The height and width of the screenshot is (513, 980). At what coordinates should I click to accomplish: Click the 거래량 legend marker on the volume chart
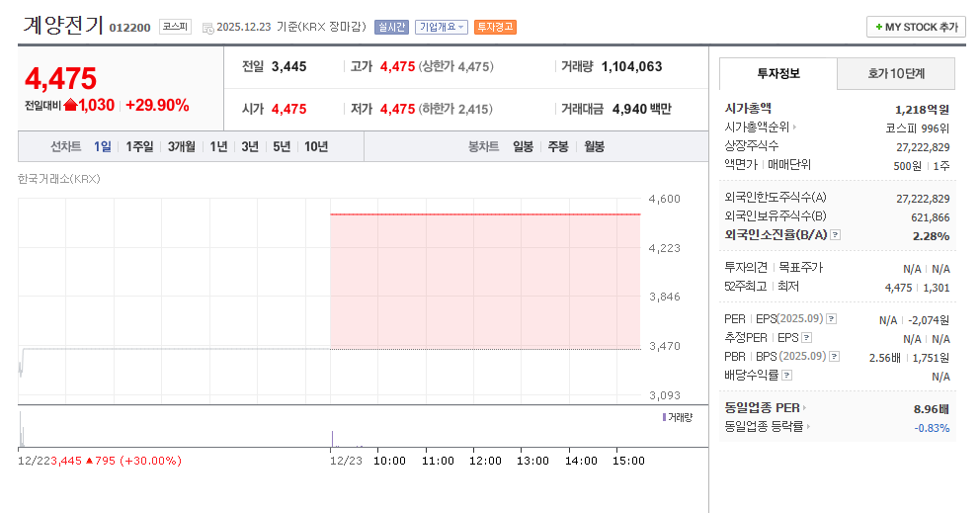pos(665,417)
